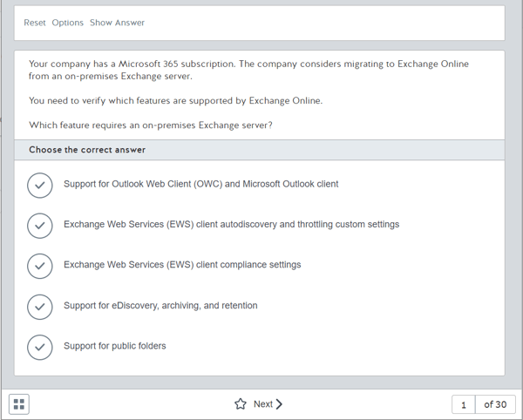
Task: Open the Options menu
Action: [x=68, y=23]
